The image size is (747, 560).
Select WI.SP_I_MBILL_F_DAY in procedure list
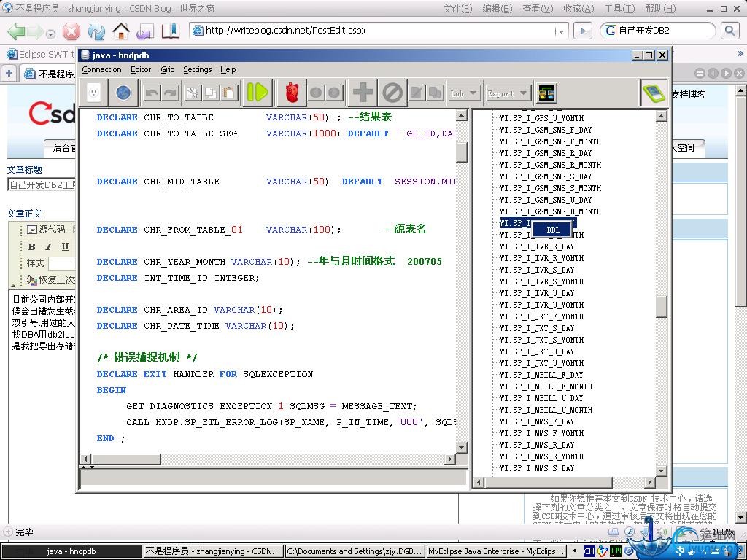pyautogui.click(x=541, y=375)
